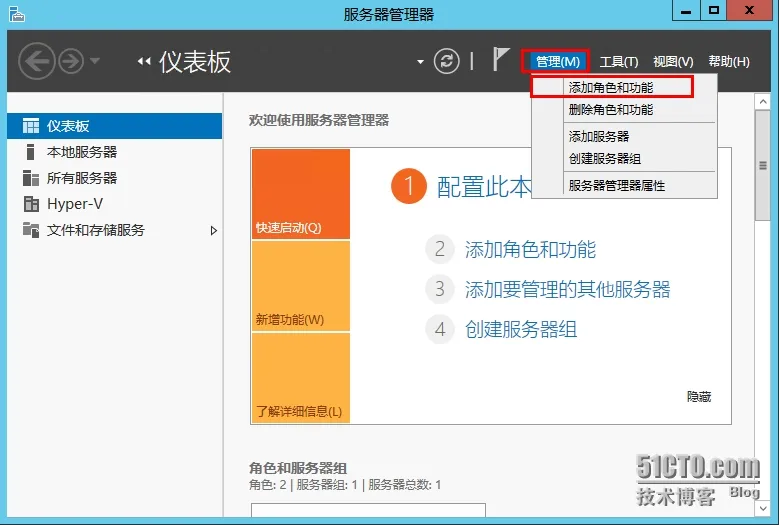
Task: Expand the 文件和存储服务 submenu arrow
Action: tap(214, 230)
